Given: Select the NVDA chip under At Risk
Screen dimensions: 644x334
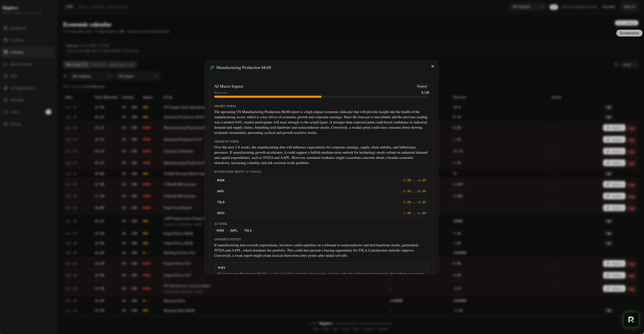Looking at the screenshot, I should click(x=220, y=230).
